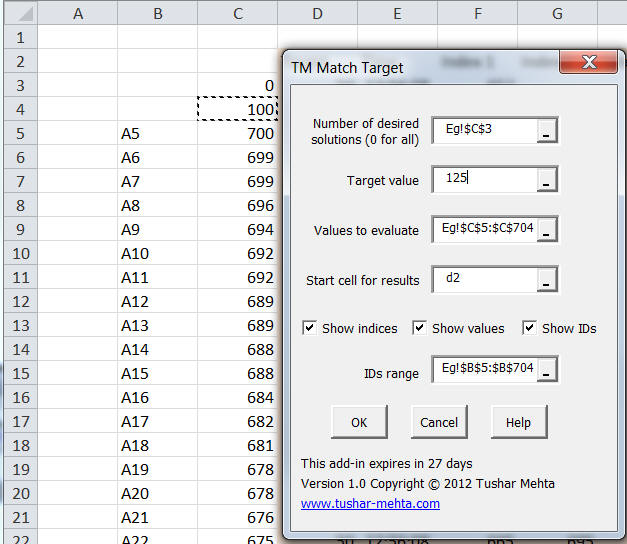
Task: Select row 10 header
Action: tap(19, 253)
